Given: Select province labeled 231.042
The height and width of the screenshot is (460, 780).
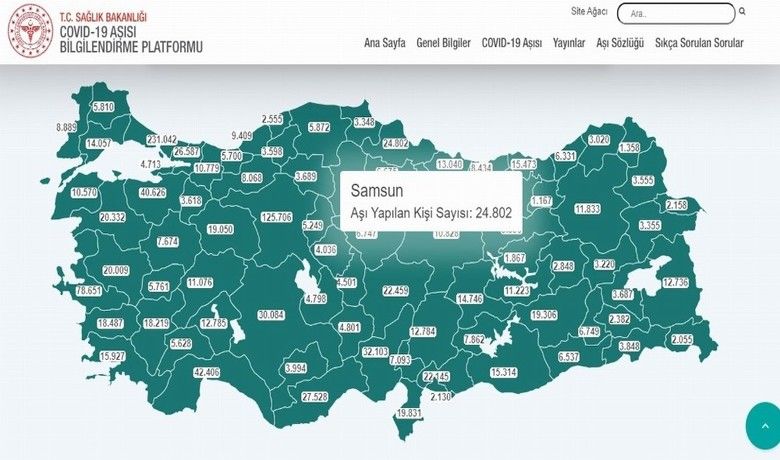Looking at the screenshot, I should [162, 140].
